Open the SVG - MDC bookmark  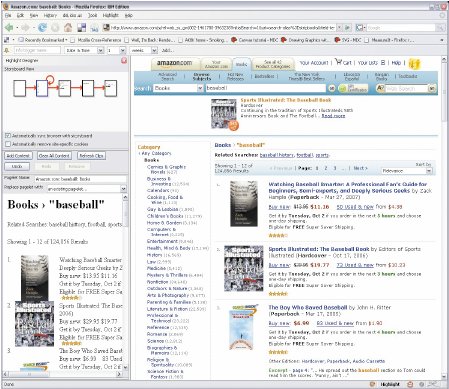coord(348,40)
